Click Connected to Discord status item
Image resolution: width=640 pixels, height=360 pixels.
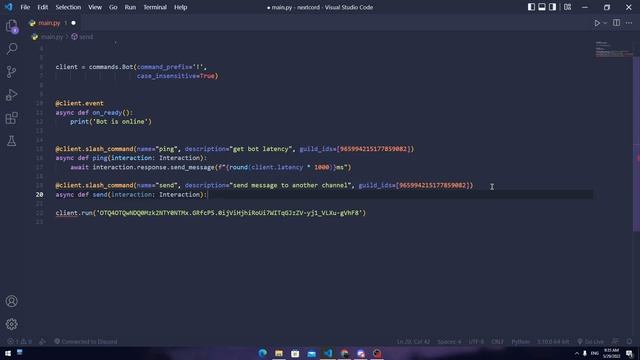(86, 341)
